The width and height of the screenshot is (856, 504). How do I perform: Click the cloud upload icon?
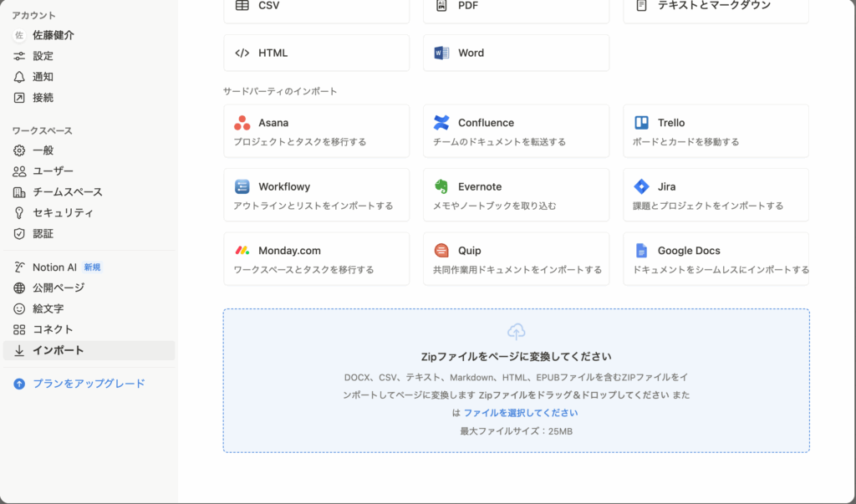[x=516, y=331]
